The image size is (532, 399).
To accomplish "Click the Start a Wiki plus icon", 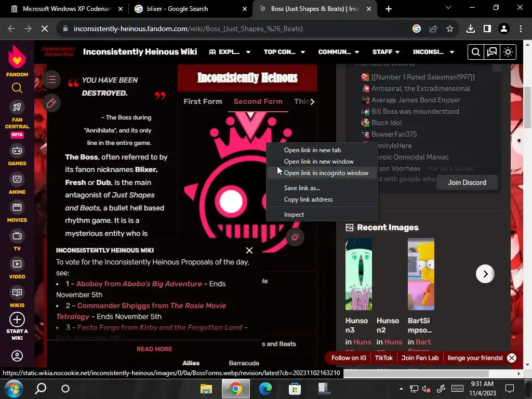I will (x=17, y=320).
